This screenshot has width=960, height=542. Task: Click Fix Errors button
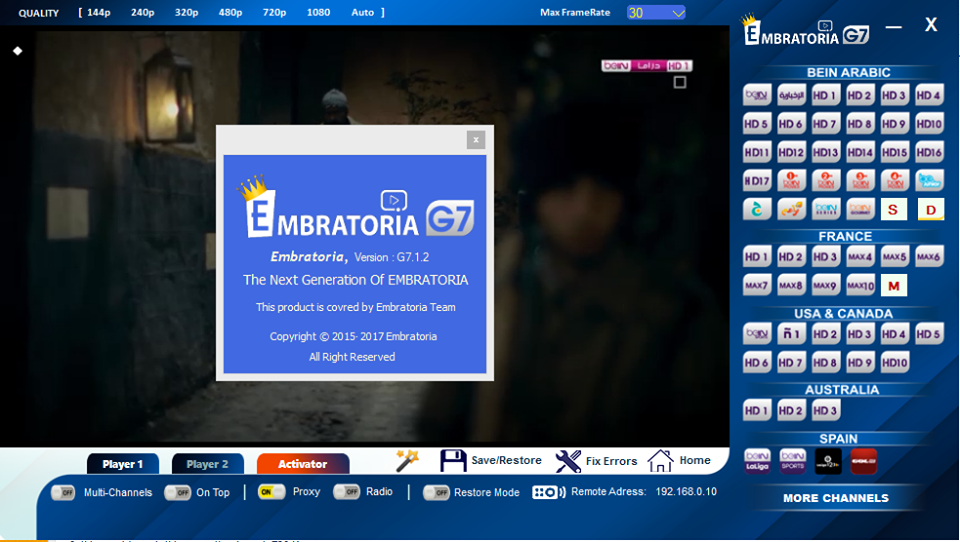(x=596, y=461)
